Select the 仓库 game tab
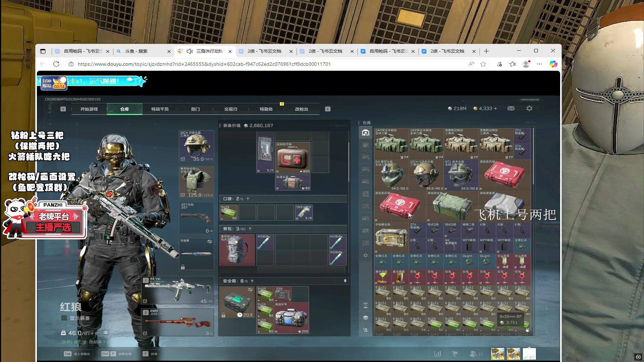The width and height of the screenshot is (644, 362). (x=124, y=109)
